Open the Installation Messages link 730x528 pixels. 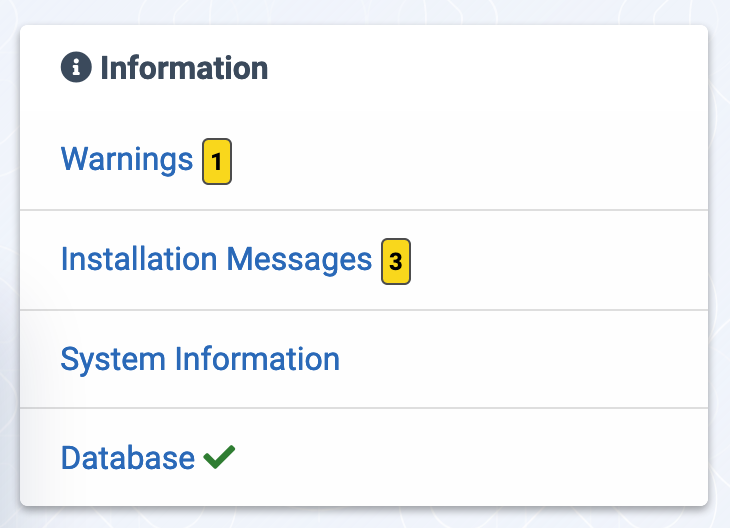pyautogui.click(x=216, y=259)
